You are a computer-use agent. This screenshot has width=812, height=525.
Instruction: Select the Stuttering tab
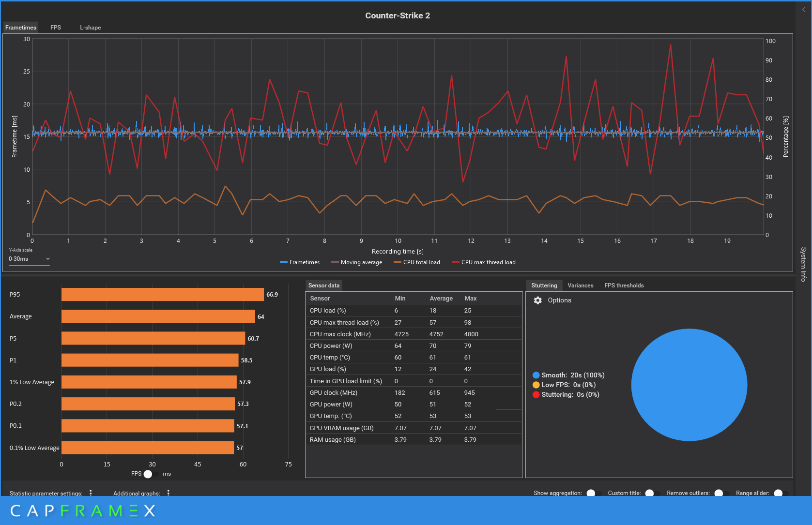[x=544, y=285]
